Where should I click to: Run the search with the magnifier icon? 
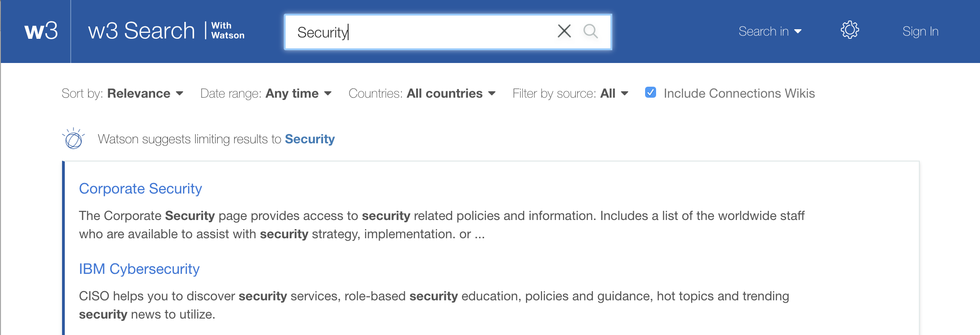[x=591, y=32]
